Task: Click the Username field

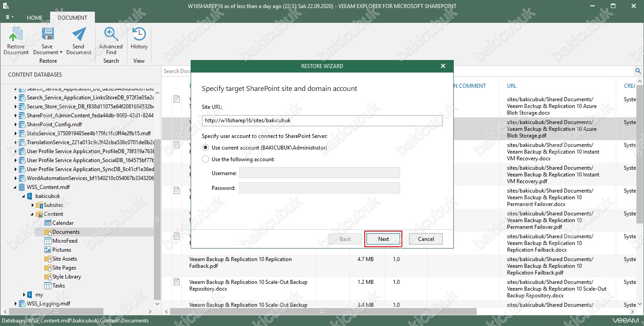Action: coord(320,173)
